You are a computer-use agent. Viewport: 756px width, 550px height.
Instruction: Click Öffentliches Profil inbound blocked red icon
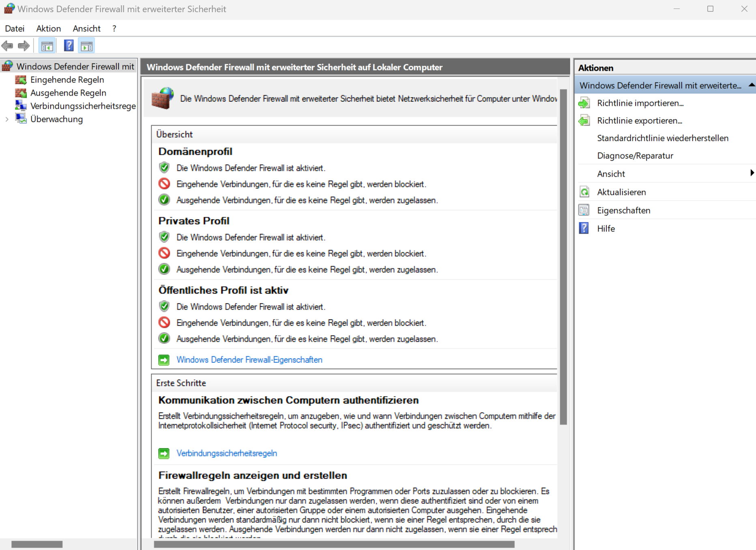click(164, 323)
